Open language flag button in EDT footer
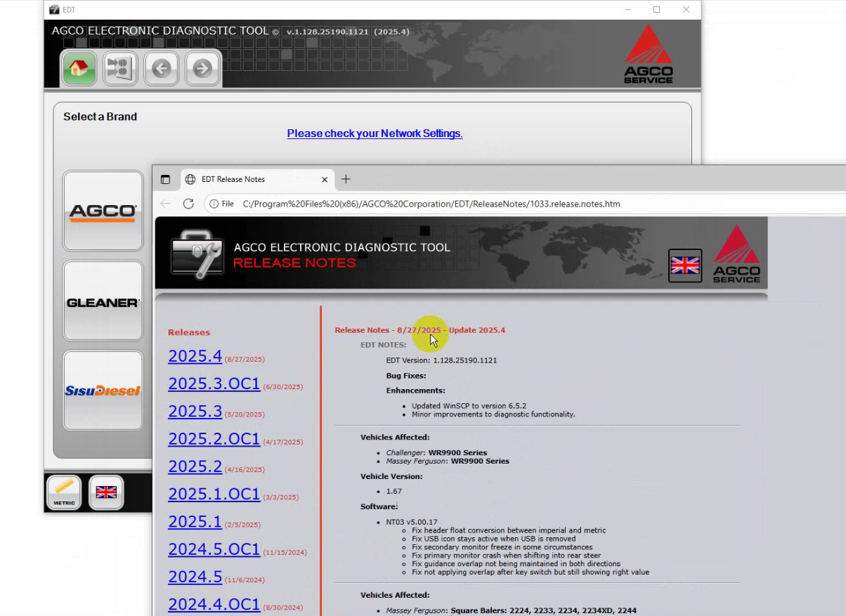 (x=106, y=492)
